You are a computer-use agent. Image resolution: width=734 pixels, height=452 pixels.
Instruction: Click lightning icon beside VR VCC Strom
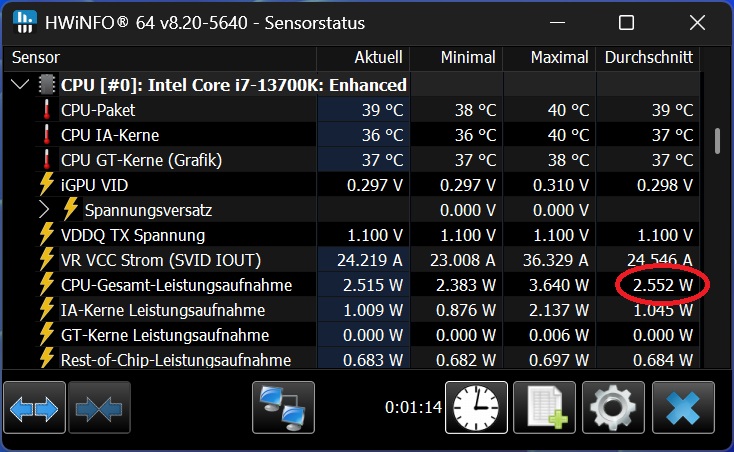tap(46, 259)
